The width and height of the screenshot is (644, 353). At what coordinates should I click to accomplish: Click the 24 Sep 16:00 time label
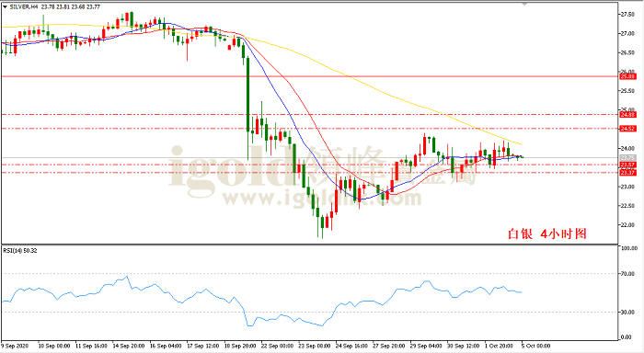click(x=351, y=346)
